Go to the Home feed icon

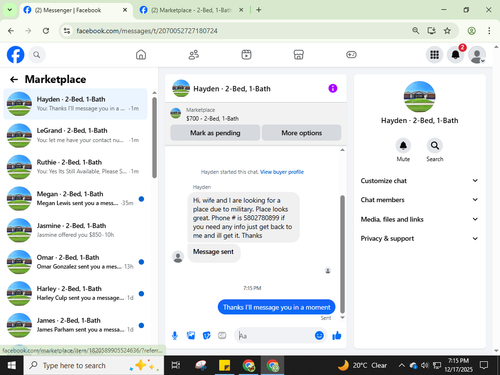coord(141,55)
